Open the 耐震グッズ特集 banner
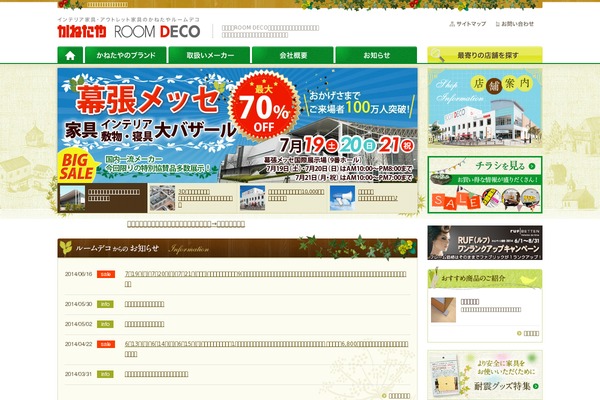 tap(485, 375)
